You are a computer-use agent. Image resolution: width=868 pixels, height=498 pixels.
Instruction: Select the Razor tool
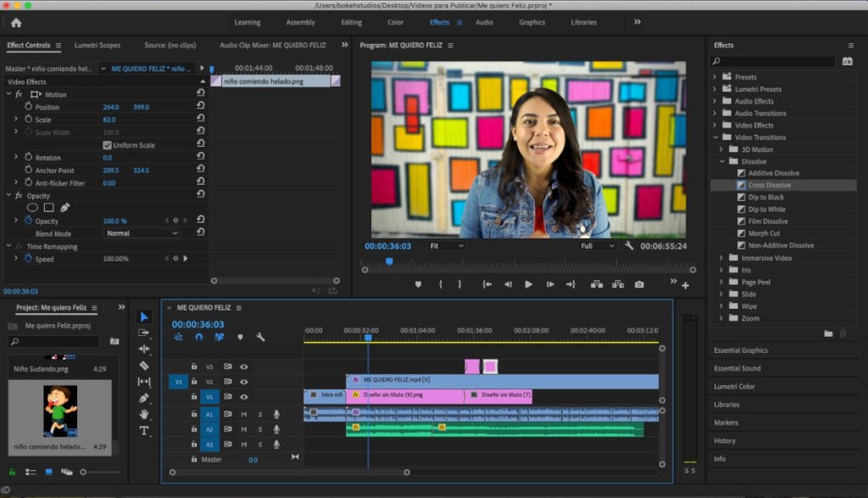144,366
